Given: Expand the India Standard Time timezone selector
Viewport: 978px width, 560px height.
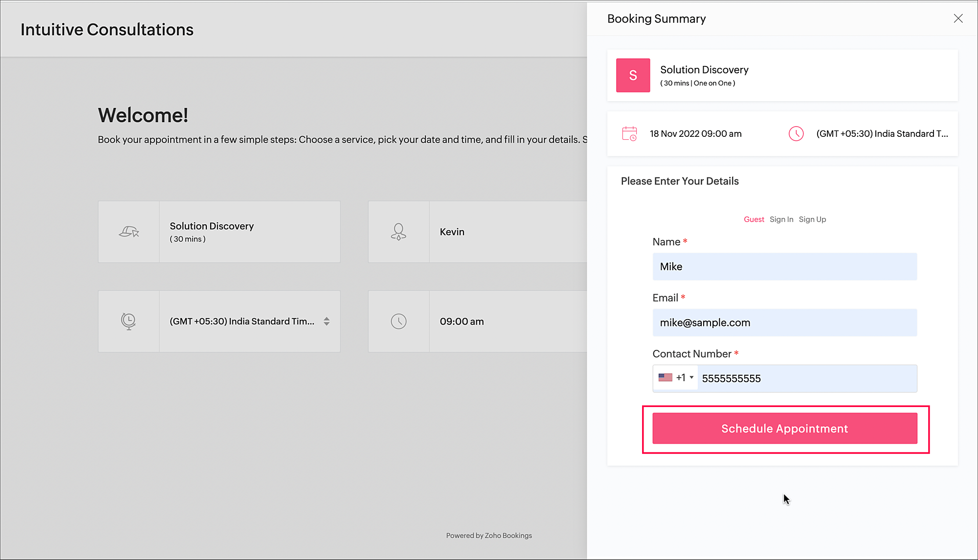Looking at the screenshot, I should click(x=242, y=321).
